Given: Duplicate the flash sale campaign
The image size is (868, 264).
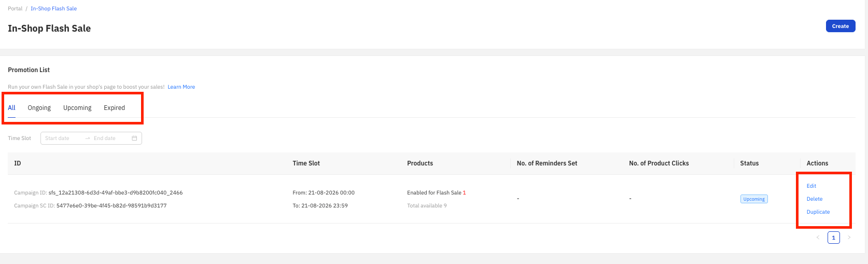Looking at the screenshot, I should 818,212.
